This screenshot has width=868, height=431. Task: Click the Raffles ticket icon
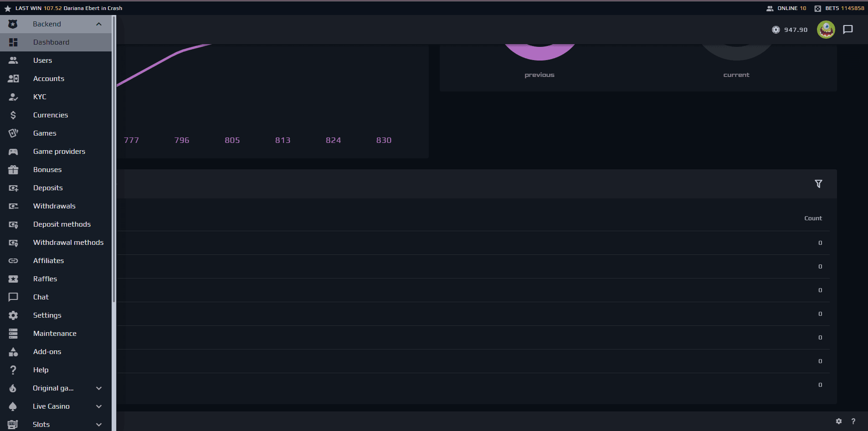[13, 279]
